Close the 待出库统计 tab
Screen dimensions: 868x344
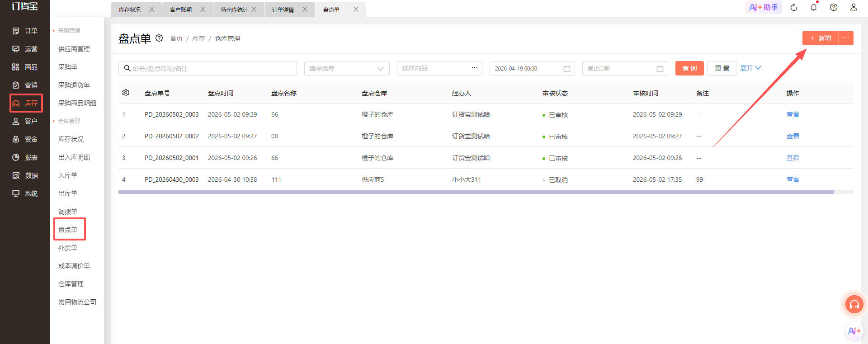coord(254,9)
